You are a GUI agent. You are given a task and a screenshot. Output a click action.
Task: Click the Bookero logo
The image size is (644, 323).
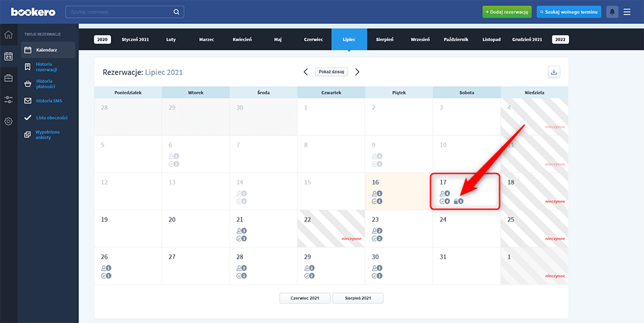(x=33, y=12)
